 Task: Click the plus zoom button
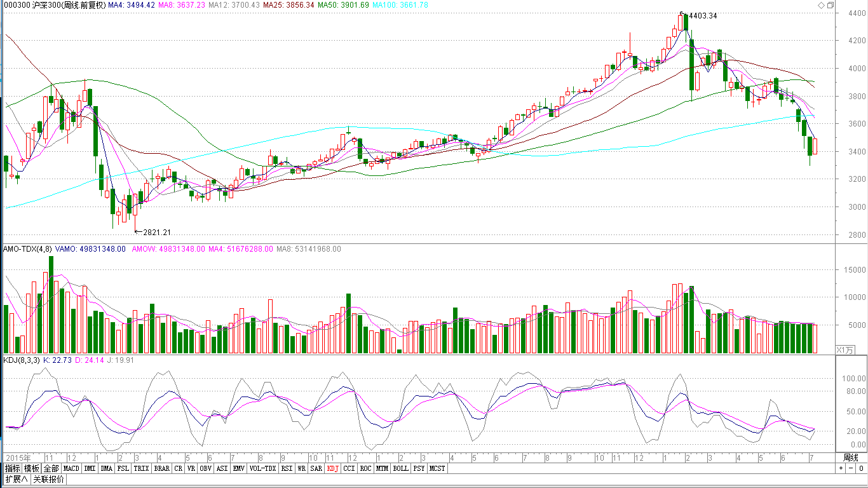[x=841, y=468]
